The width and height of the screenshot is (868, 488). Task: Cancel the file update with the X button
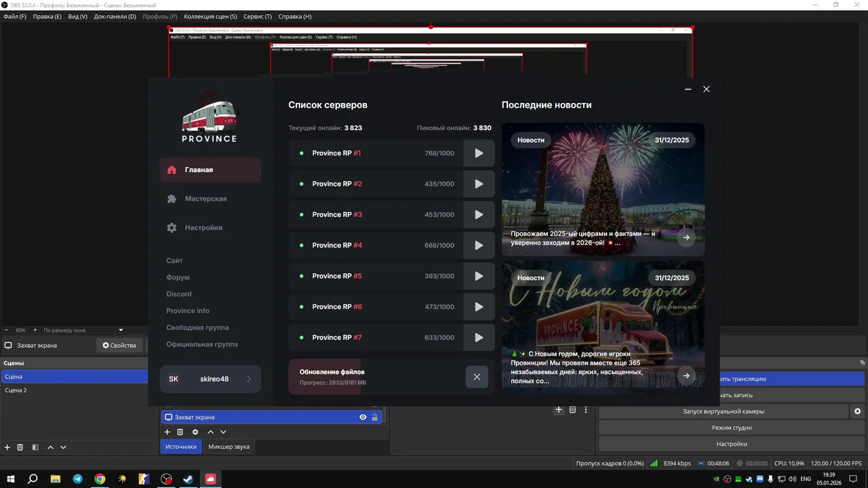pos(477,377)
